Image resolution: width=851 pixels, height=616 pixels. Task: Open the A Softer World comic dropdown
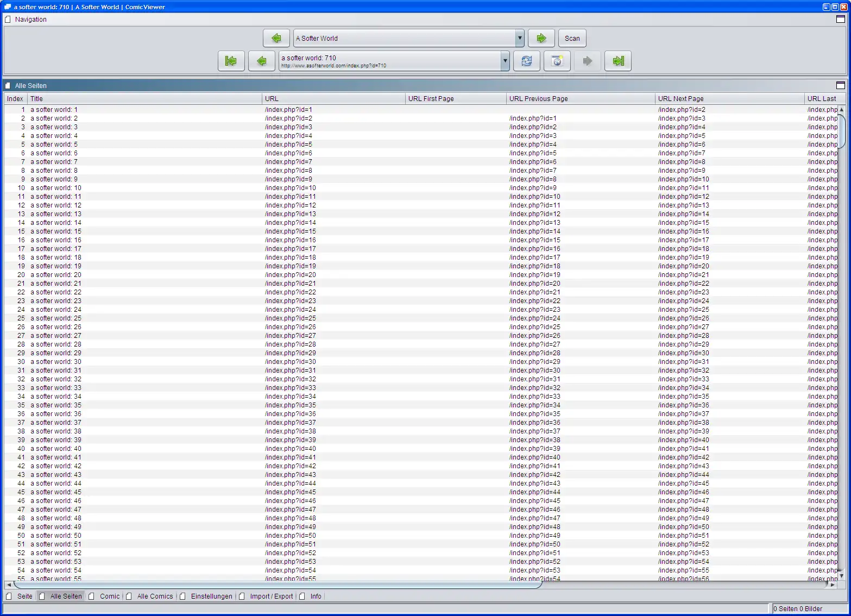pyautogui.click(x=520, y=38)
